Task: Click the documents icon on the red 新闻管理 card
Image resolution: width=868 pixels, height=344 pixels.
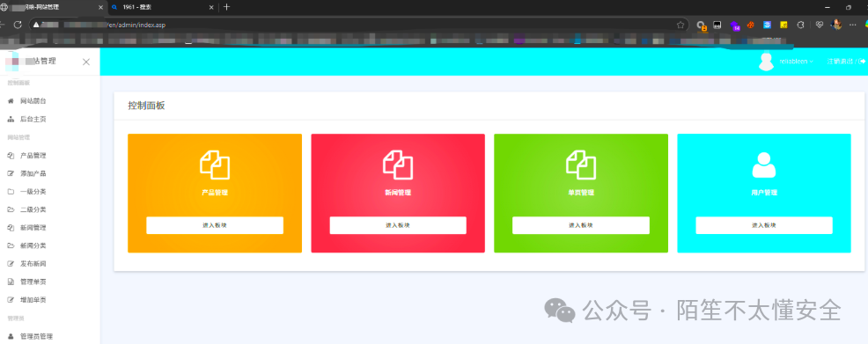Action: pyautogui.click(x=398, y=165)
